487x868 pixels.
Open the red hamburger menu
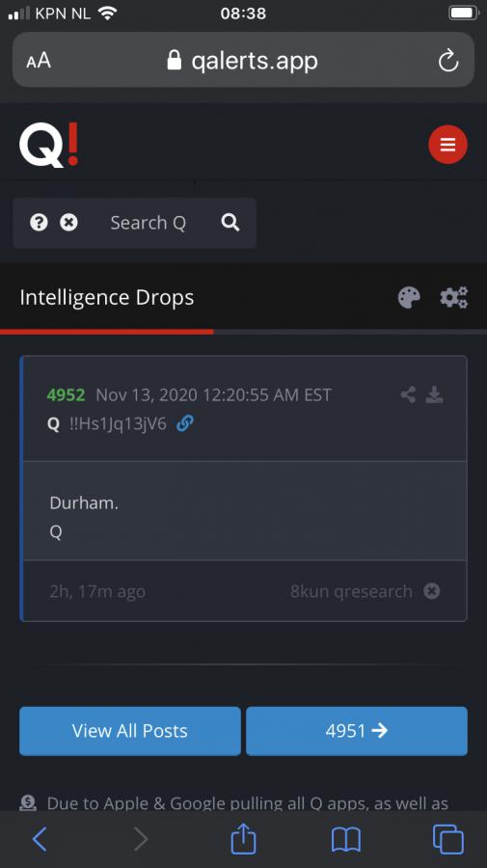[x=447, y=145]
